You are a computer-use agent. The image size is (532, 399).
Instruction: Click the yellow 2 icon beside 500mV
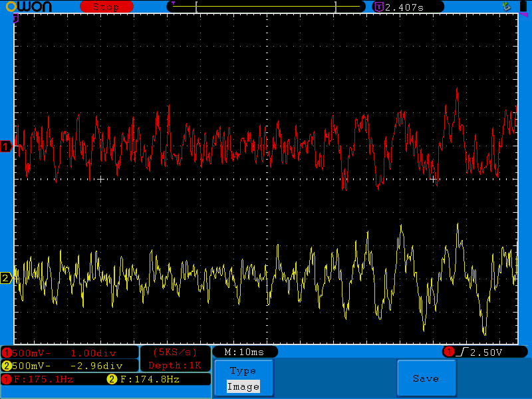point(7,366)
